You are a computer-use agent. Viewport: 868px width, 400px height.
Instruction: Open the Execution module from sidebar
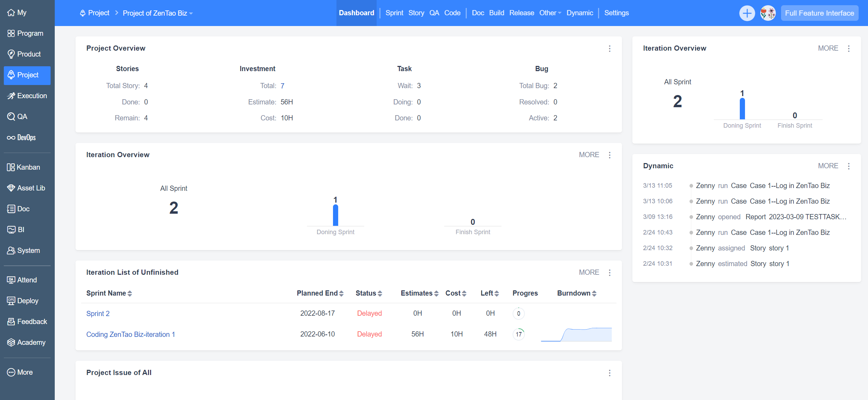pos(32,96)
